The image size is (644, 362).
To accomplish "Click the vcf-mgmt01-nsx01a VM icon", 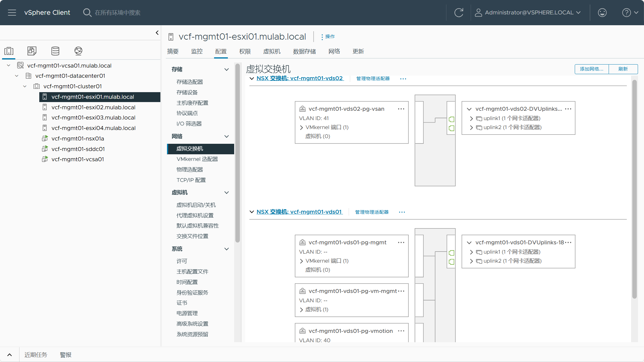I will 45,138.
